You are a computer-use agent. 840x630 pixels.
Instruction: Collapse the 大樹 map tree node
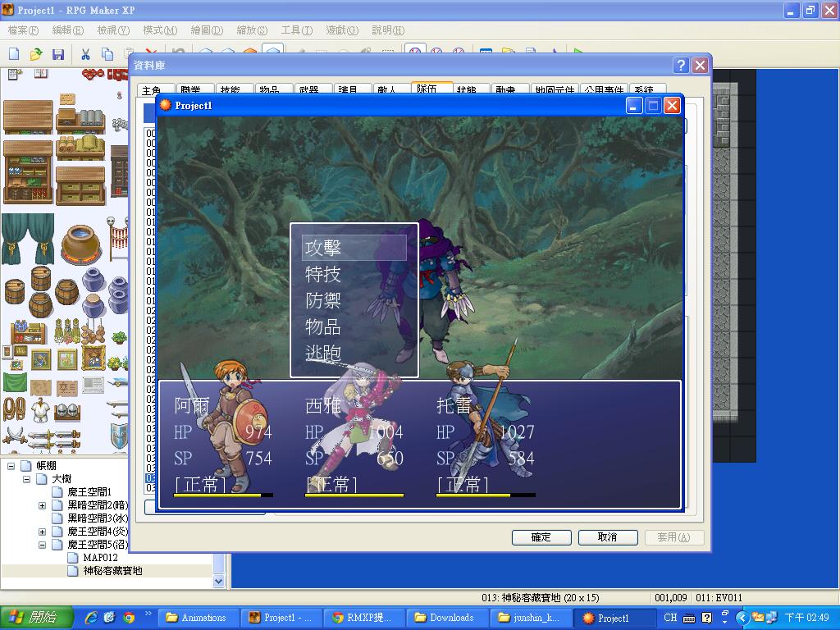(26, 479)
